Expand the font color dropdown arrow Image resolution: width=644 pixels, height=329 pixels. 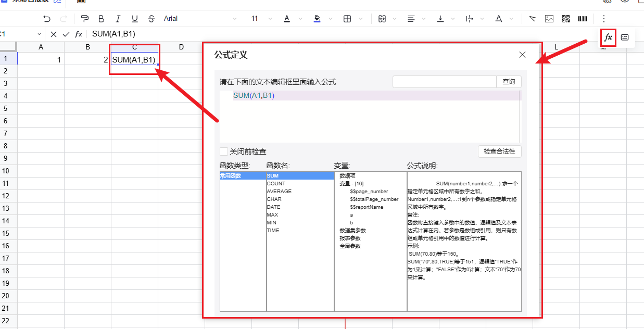(x=300, y=19)
